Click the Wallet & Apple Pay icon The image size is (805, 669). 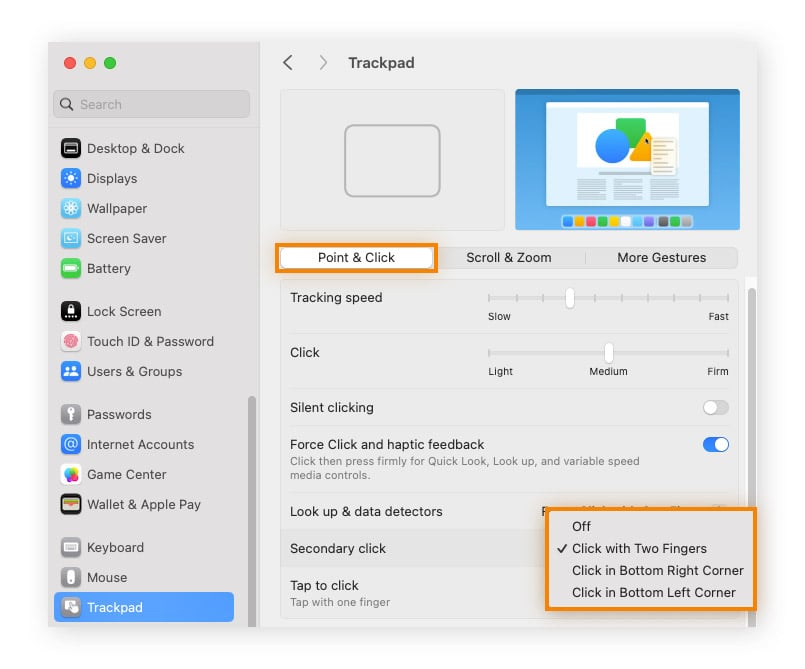[x=71, y=504]
